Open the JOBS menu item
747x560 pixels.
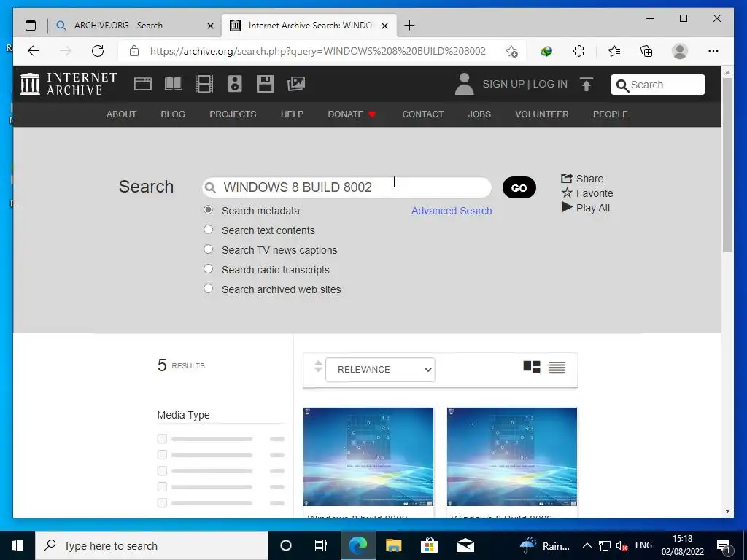point(479,114)
